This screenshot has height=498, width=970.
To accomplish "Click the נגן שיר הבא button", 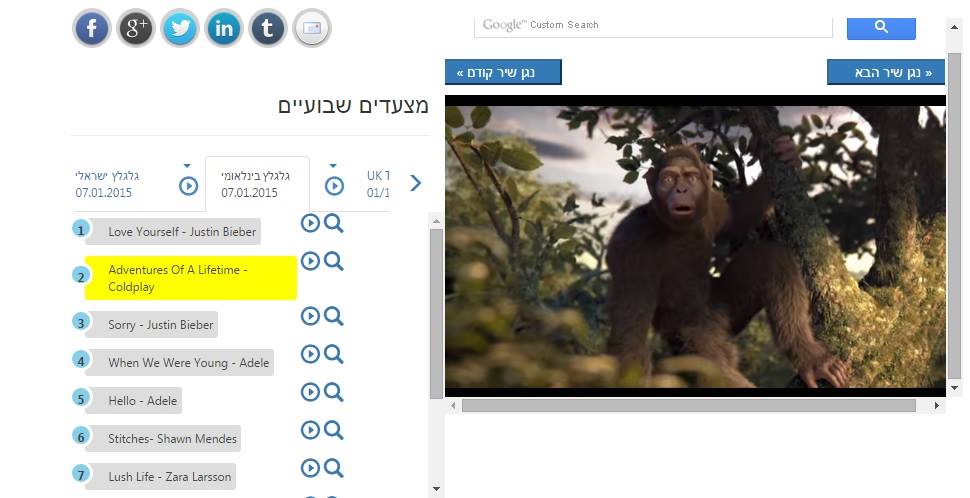I will tap(886, 72).
